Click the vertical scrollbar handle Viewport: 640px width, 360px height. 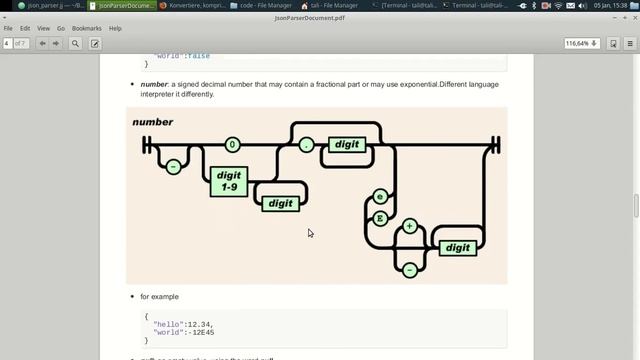coord(636,206)
